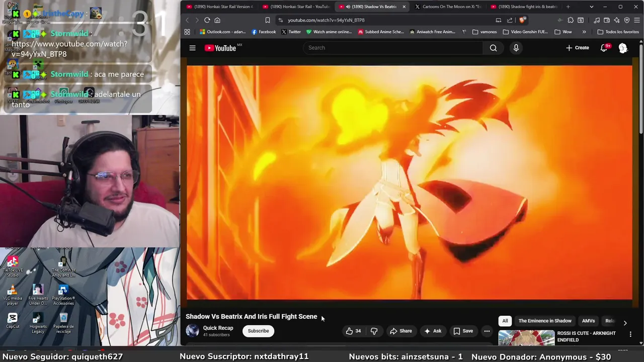Image resolution: width=644 pixels, height=362 pixels.
Task: Open the Watch anime online bookmark
Action: [x=329, y=32]
